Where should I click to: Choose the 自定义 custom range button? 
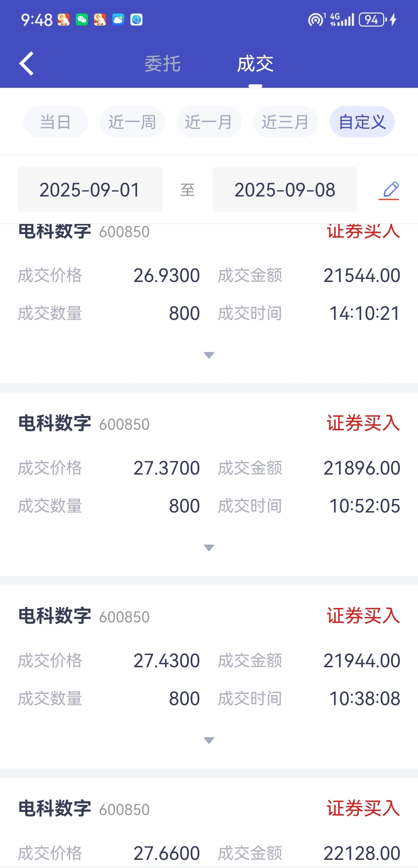tap(362, 122)
